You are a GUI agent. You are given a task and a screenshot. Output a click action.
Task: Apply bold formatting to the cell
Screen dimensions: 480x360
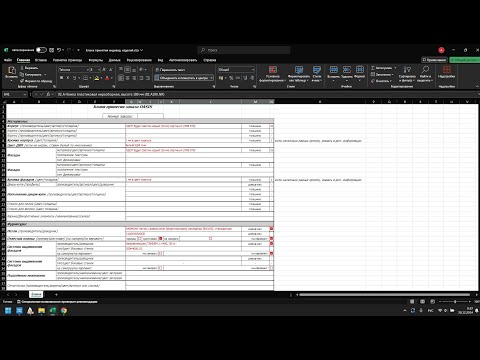pyautogui.click(x=61, y=78)
